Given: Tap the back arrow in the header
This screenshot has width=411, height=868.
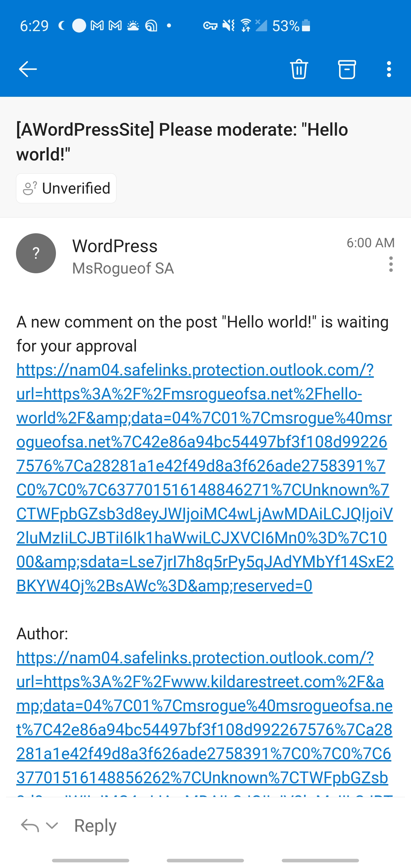Looking at the screenshot, I should point(28,69).
